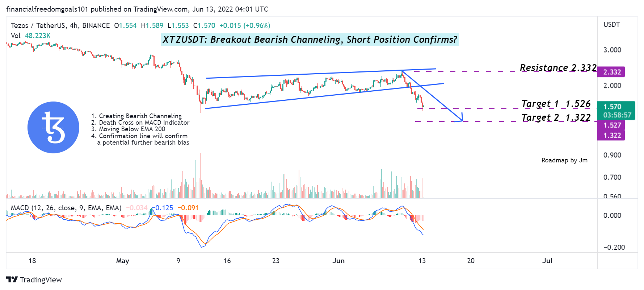Click the MACD histogram value -0.034

(x=137, y=208)
